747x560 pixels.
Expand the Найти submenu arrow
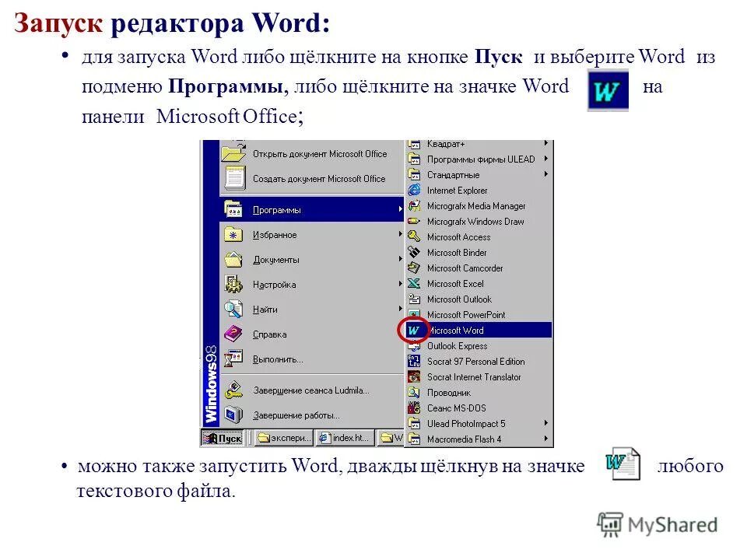click(400, 309)
